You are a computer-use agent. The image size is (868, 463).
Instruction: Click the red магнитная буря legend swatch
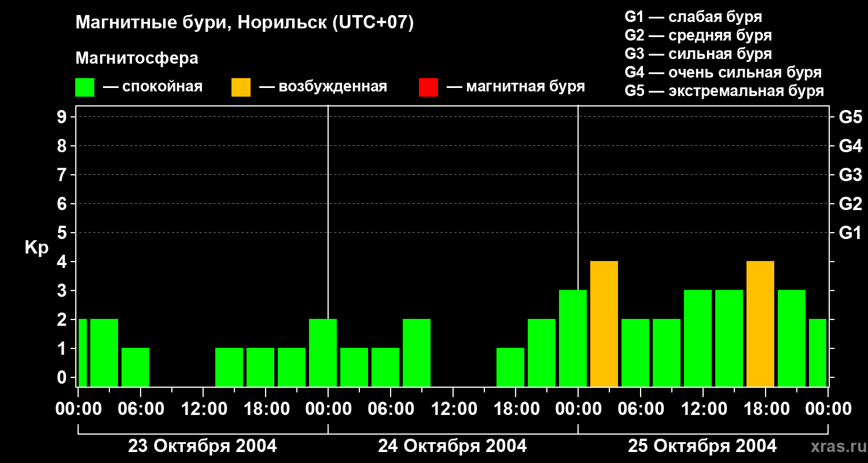click(x=428, y=87)
